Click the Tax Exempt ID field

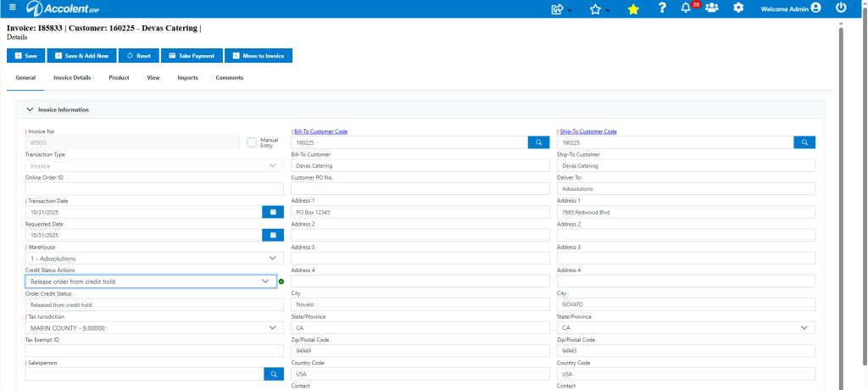pyautogui.click(x=154, y=351)
